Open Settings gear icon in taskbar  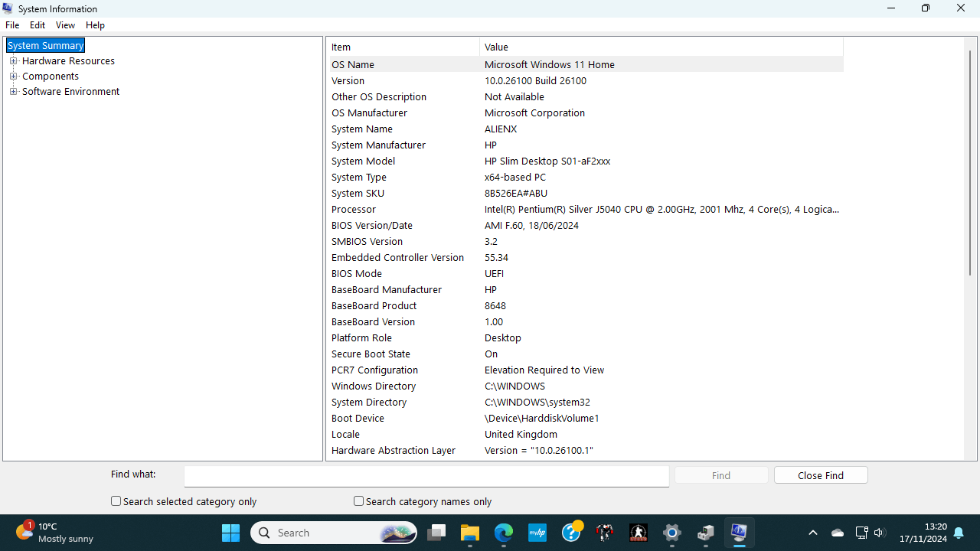[x=672, y=533]
